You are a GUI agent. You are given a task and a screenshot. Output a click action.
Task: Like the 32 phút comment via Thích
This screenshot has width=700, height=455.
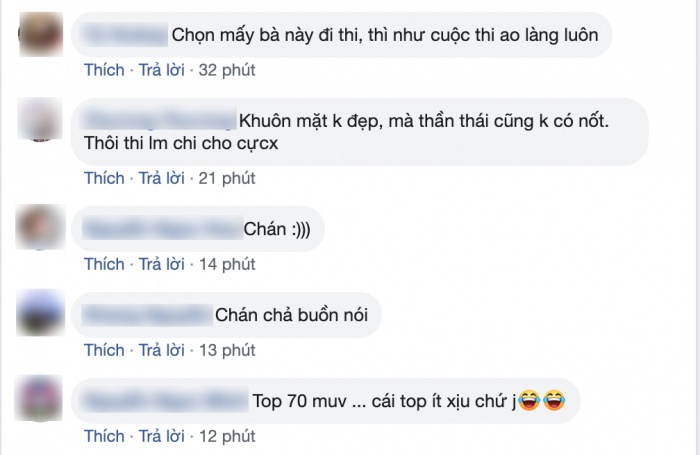coord(104,70)
